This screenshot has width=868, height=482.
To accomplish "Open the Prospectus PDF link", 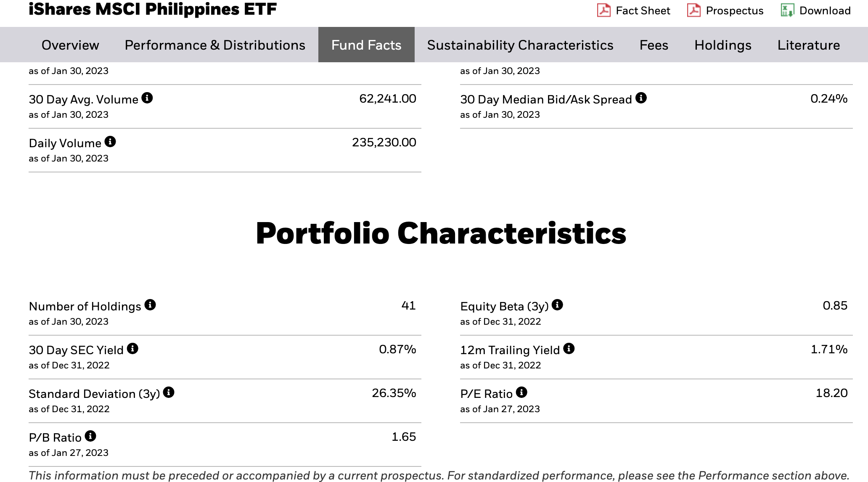I will point(725,11).
